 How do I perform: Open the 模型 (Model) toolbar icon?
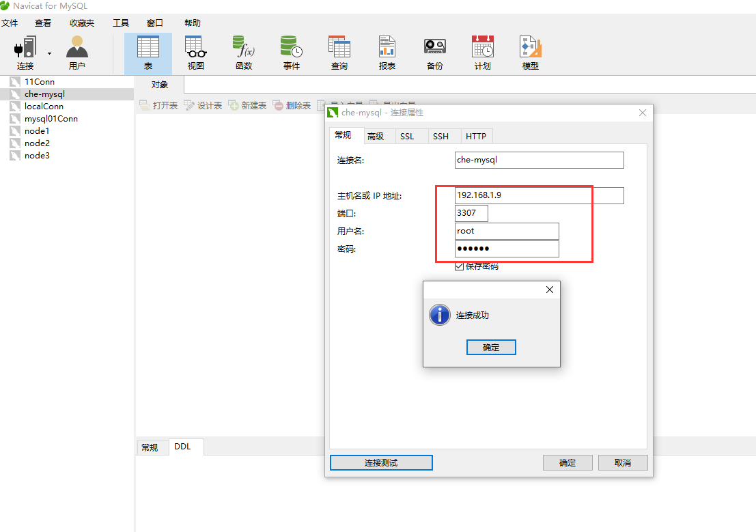click(531, 53)
